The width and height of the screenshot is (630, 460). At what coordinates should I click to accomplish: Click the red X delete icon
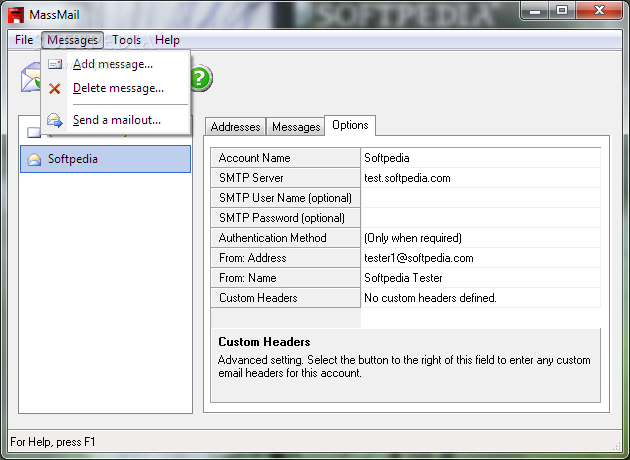tap(55, 88)
